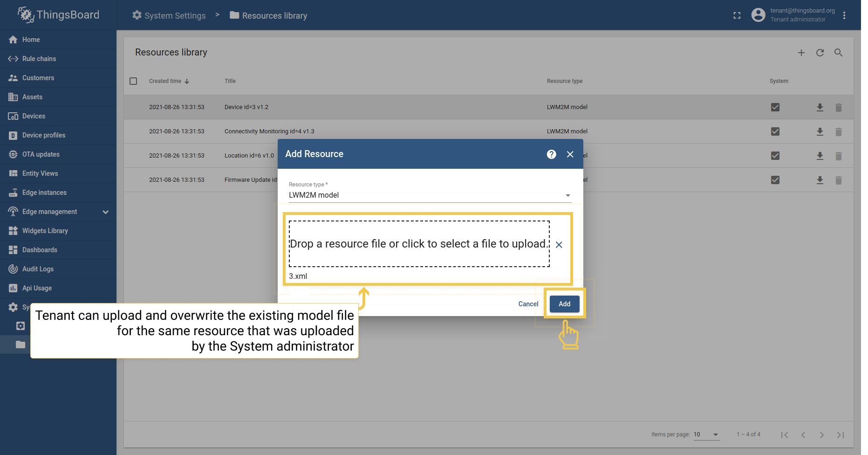Screen dimensions: 868x455
Task: Open Audit Logs page
Action: [x=58, y=269]
